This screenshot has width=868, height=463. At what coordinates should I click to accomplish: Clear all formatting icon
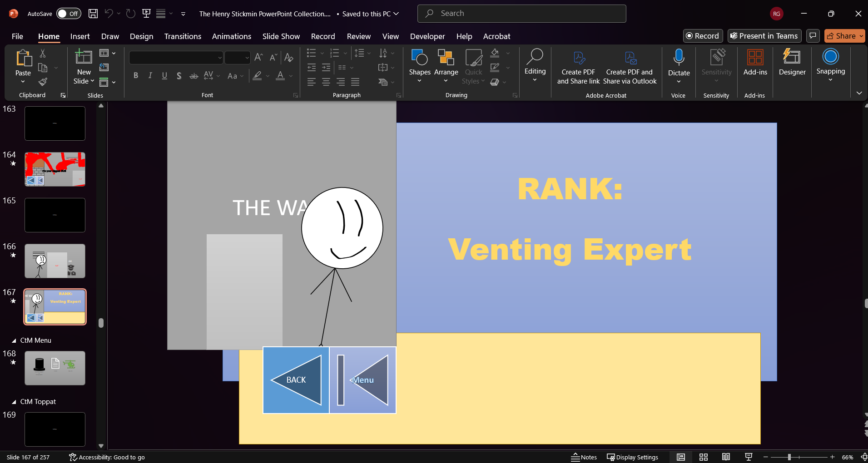288,57
